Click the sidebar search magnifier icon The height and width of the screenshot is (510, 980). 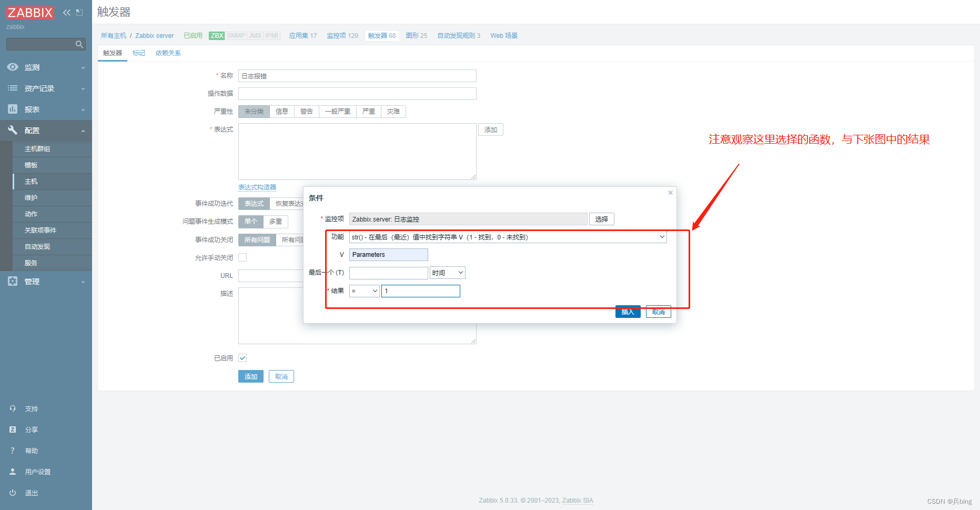tap(79, 44)
